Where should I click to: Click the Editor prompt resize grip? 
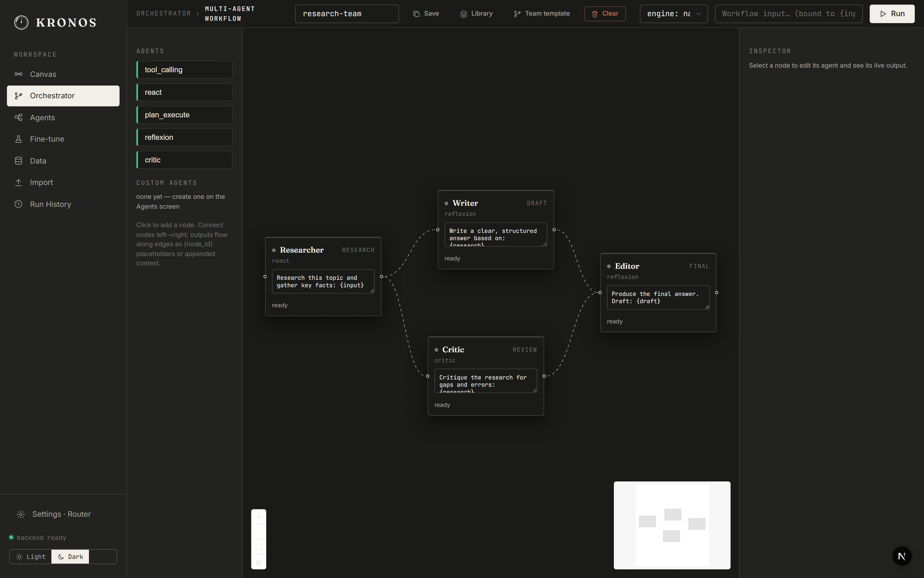coord(707,307)
